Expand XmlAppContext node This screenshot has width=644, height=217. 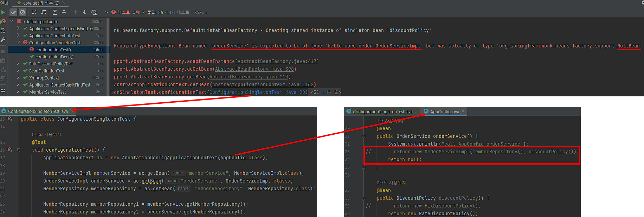tap(18, 77)
